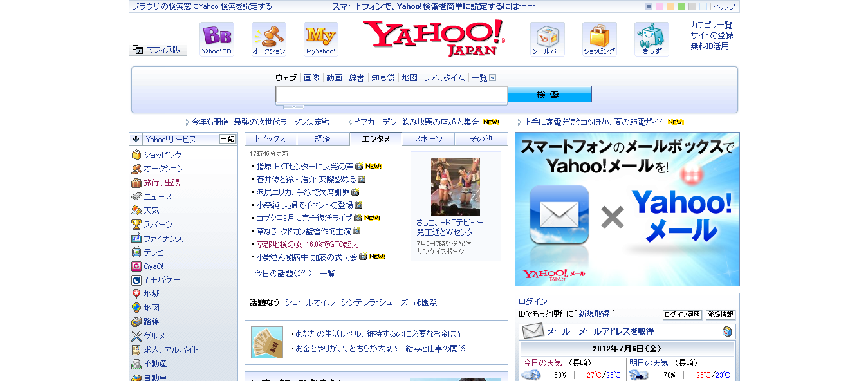
Task: Select the エンタメ tab
Action: tap(376, 139)
